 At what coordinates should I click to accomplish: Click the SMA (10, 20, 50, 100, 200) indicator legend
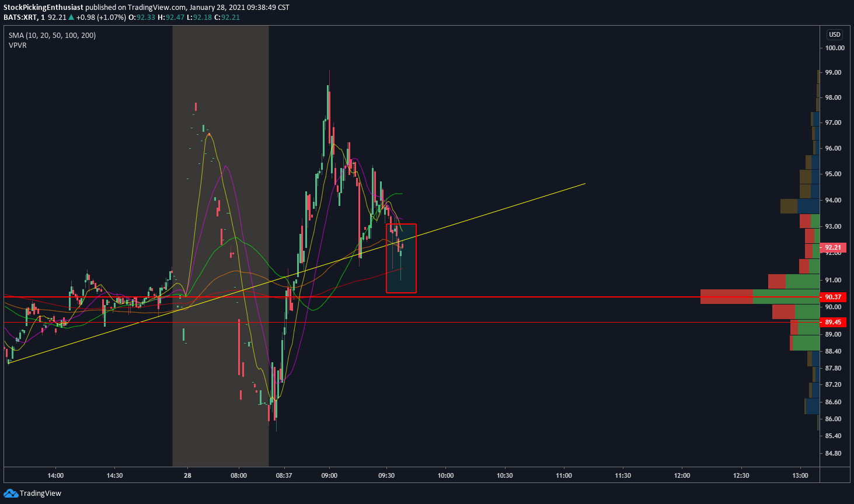pyautogui.click(x=52, y=36)
